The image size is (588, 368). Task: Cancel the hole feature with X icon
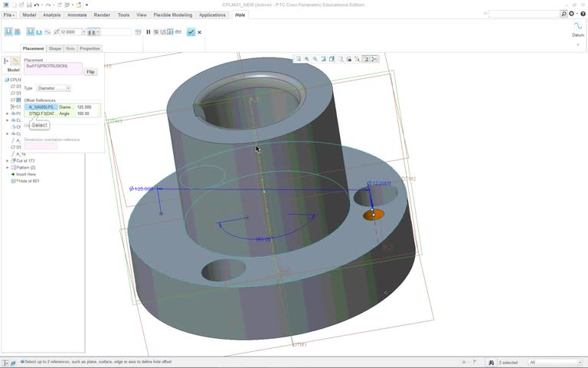pyautogui.click(x=200, y=32)
